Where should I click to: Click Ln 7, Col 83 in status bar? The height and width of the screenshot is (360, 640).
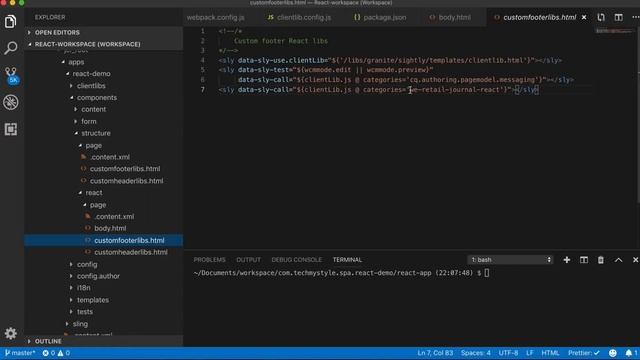click(x=435, y=353)
